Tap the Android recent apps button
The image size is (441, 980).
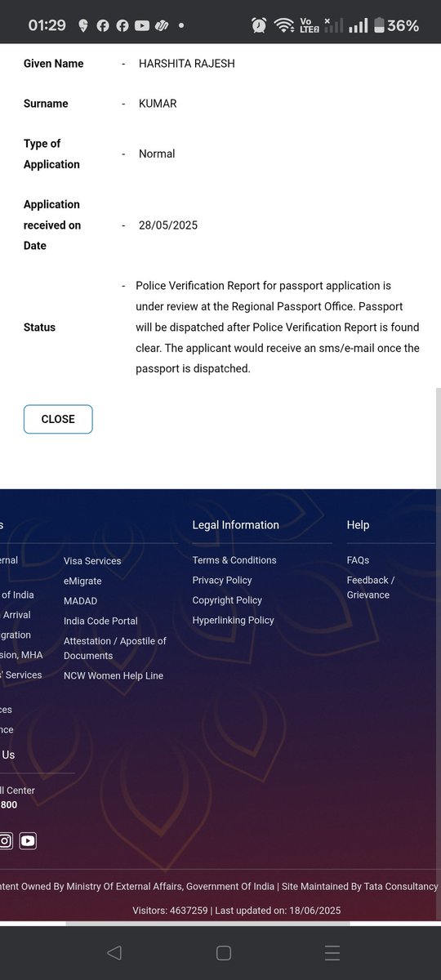[x=332, y=953]
